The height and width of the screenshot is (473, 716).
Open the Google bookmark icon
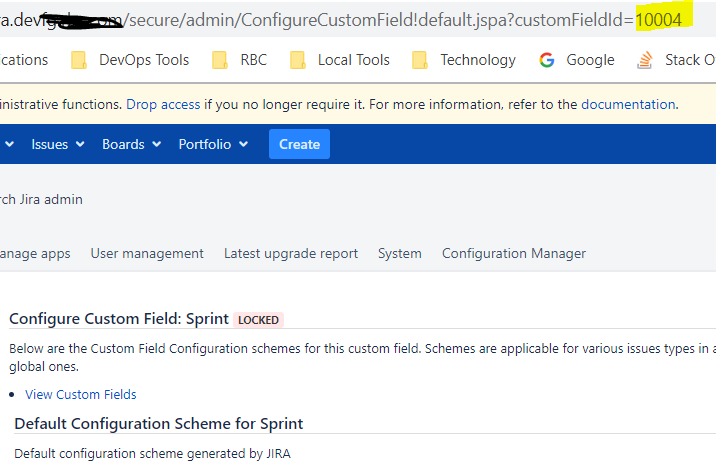[547, 60]
